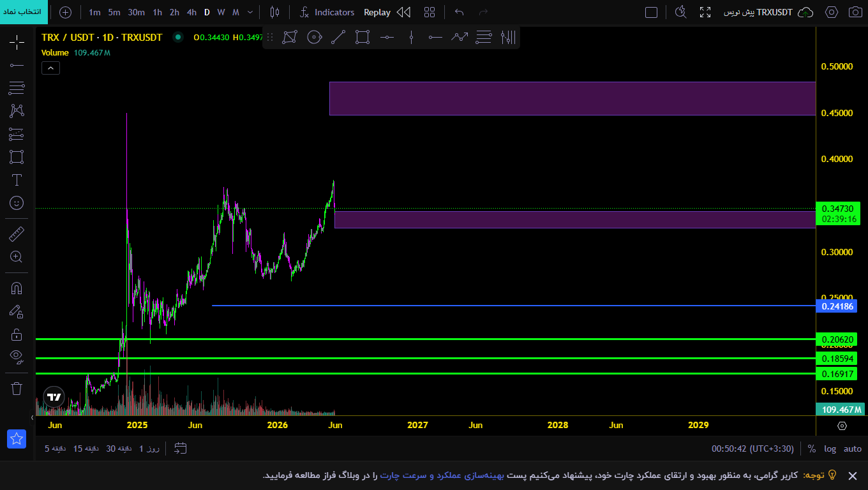Select the Text annotation tool
868x490 pixels.
click(x=17, y=180)
